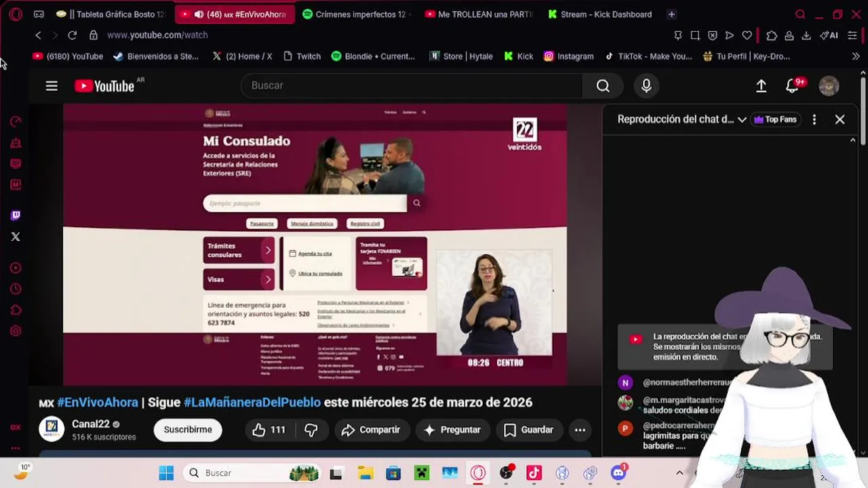Start voice search with the microphone icon
The width and height of the screenshot is (868, 488).
(646, 85)
